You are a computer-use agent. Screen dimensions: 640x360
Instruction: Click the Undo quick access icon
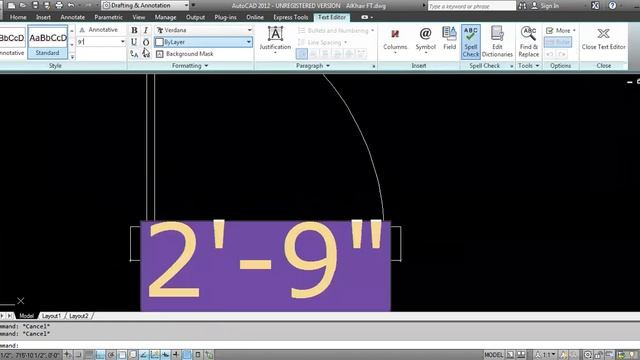(71, 5)
